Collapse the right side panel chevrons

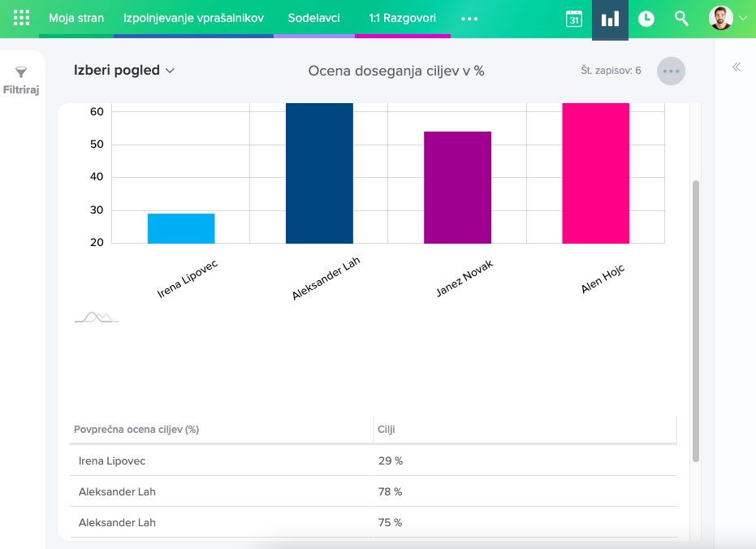(737, 67)
